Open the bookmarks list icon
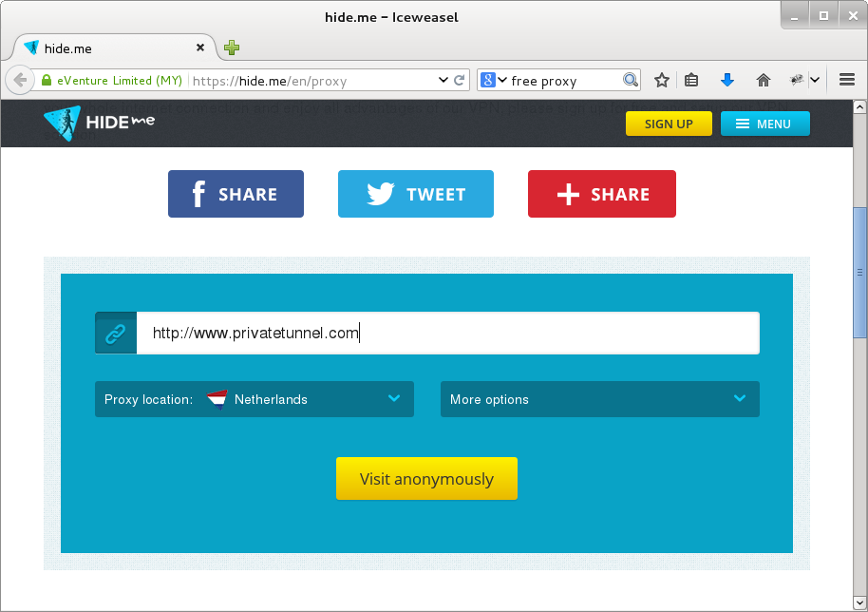This screenshot has height=612, width=868. click(691, 81)
